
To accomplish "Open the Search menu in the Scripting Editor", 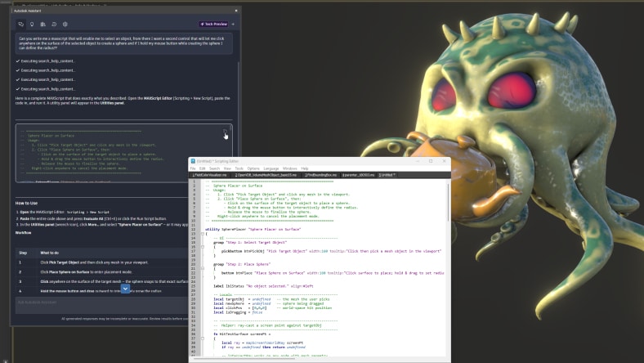I will [x=214, y=168].
